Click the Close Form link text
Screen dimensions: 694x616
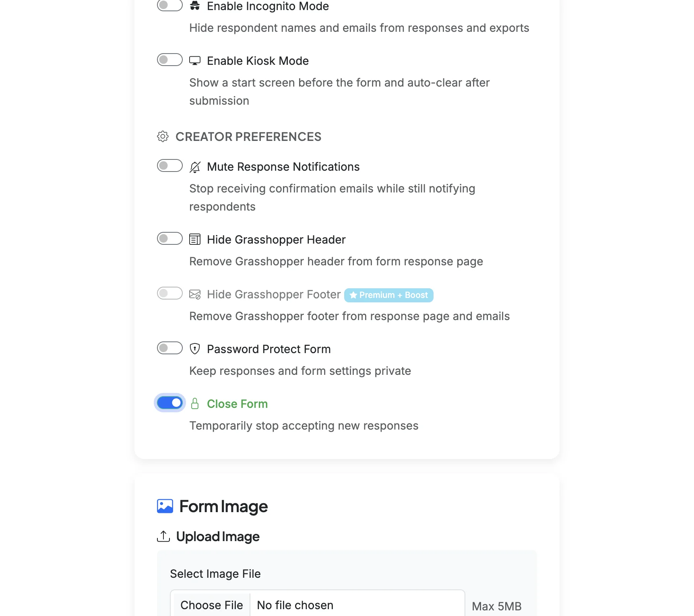coord(237,403)
